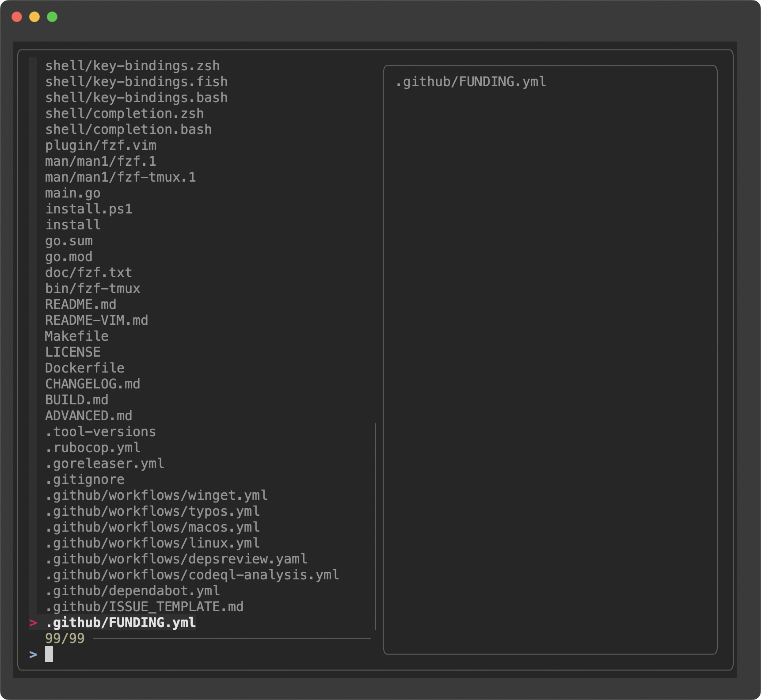The width and height of the screenshot is (761, 700).
Task: Select the CHANGELOG.md entry
Action: pyautogui.click(x=92, y=384)
